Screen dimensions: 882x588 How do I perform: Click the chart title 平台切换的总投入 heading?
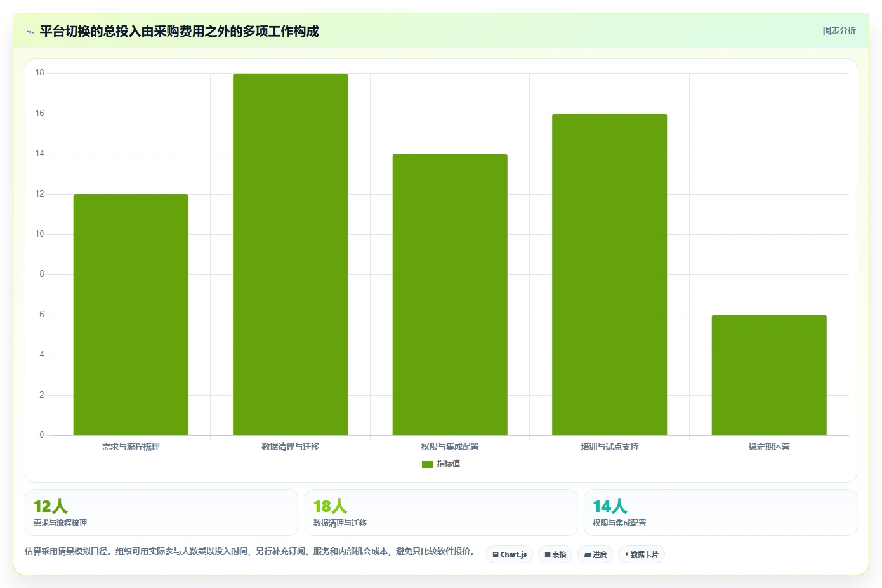click(x=179, y=31)
